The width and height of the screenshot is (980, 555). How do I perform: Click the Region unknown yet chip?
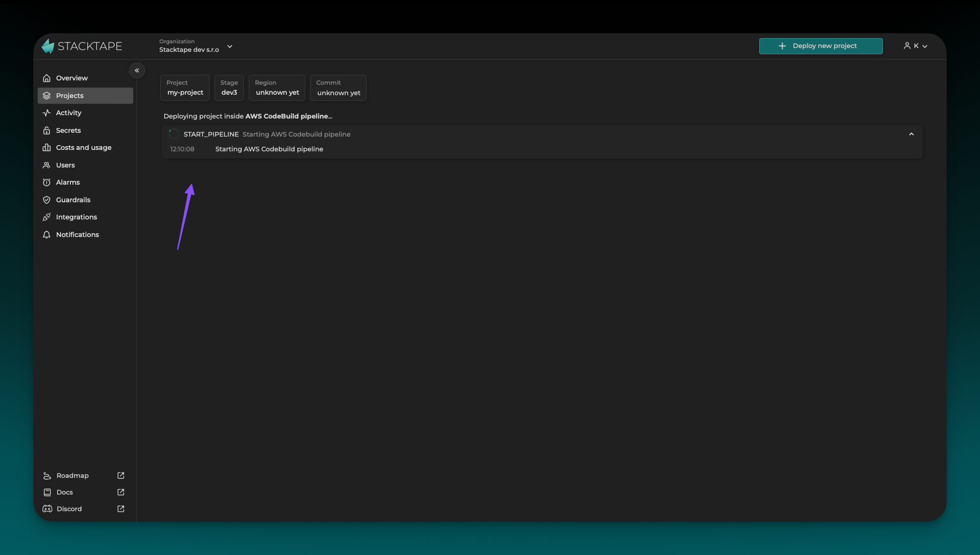click(x=277, y=88)
